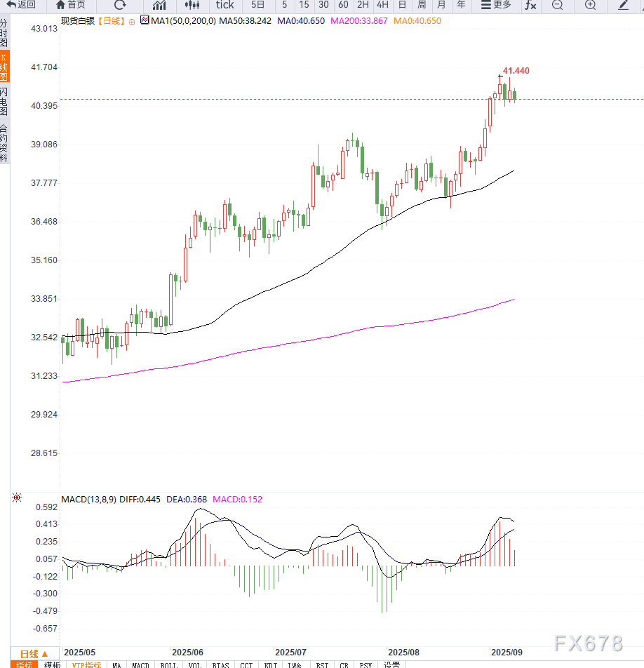Switch to 分时图 side tab
Image resolution: width=644 pixels, height=668 pixels.
click(4, 33)
